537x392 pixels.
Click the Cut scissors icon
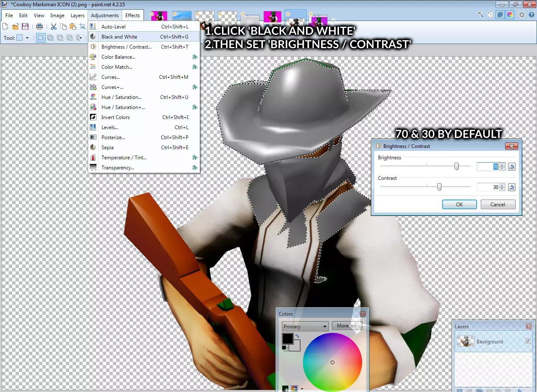coord(54,26)
